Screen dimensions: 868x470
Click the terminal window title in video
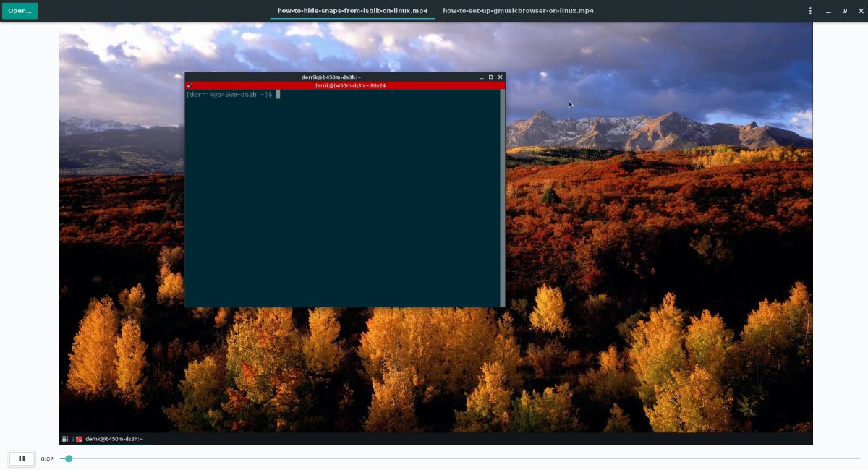331,77
